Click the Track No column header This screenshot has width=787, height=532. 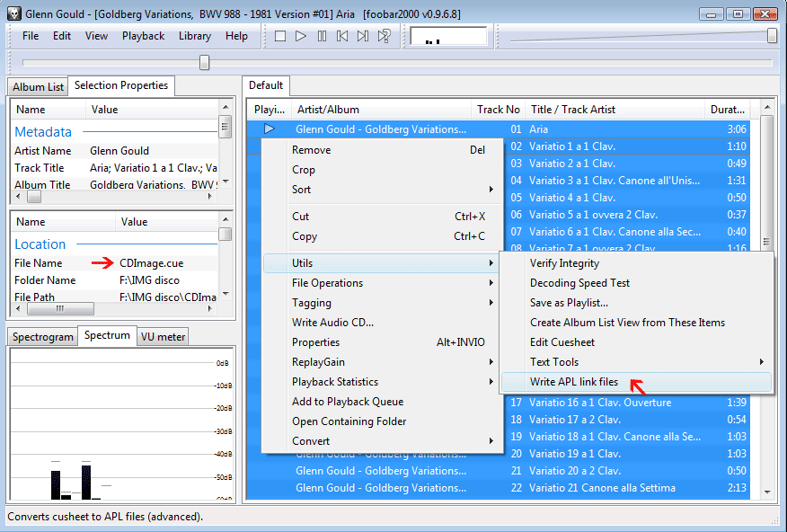pos(498,110)
